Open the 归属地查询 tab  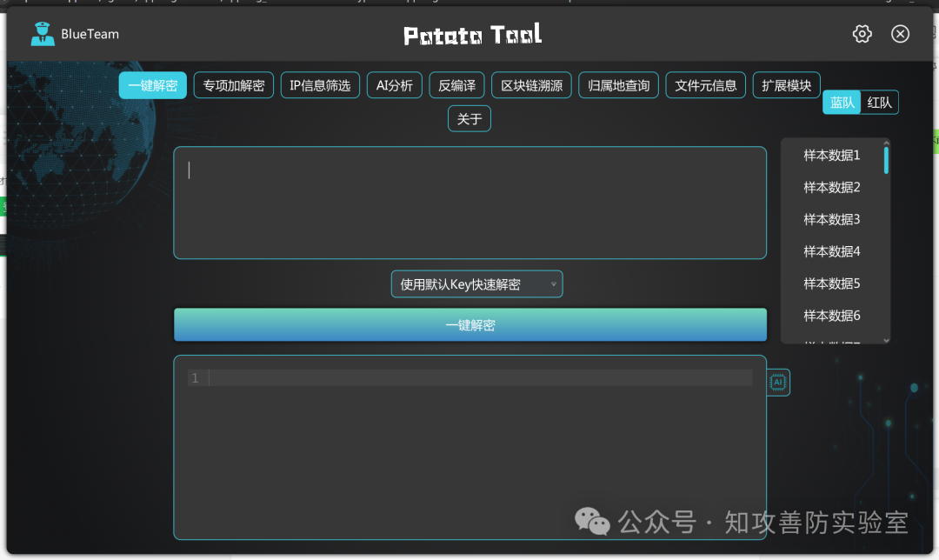pos(619,85)
